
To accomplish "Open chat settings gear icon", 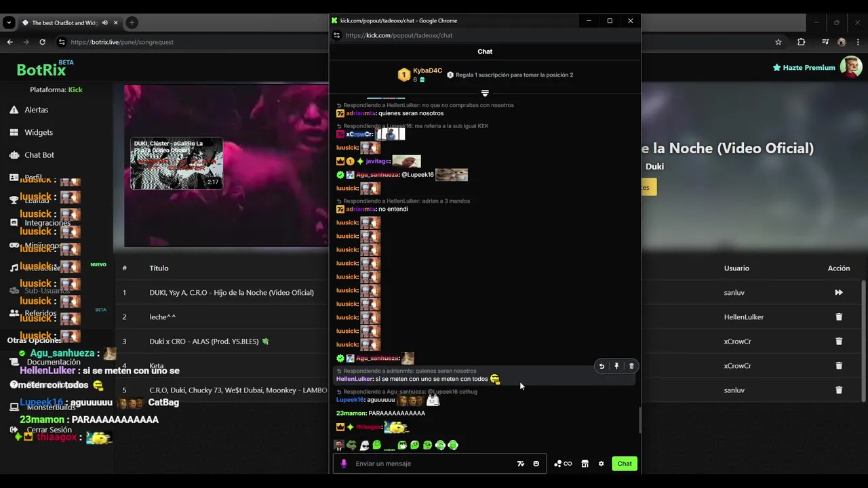I will [601, 464].
